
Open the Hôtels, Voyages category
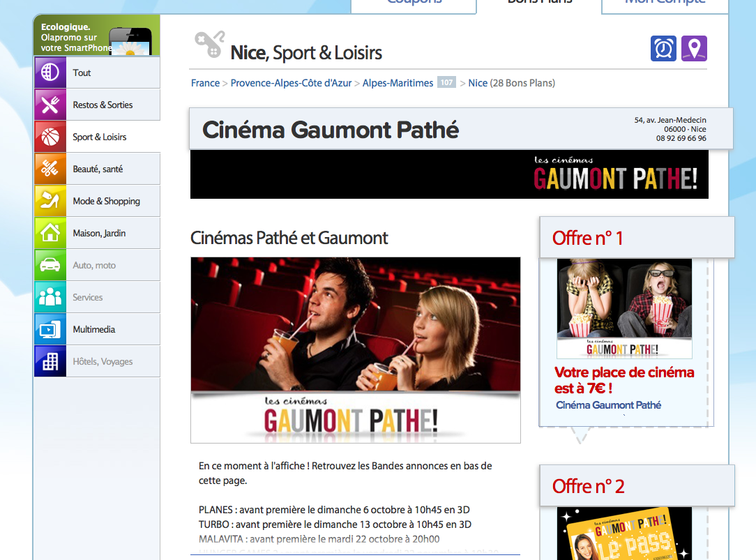pyautogui.click(x=97, y=361)
